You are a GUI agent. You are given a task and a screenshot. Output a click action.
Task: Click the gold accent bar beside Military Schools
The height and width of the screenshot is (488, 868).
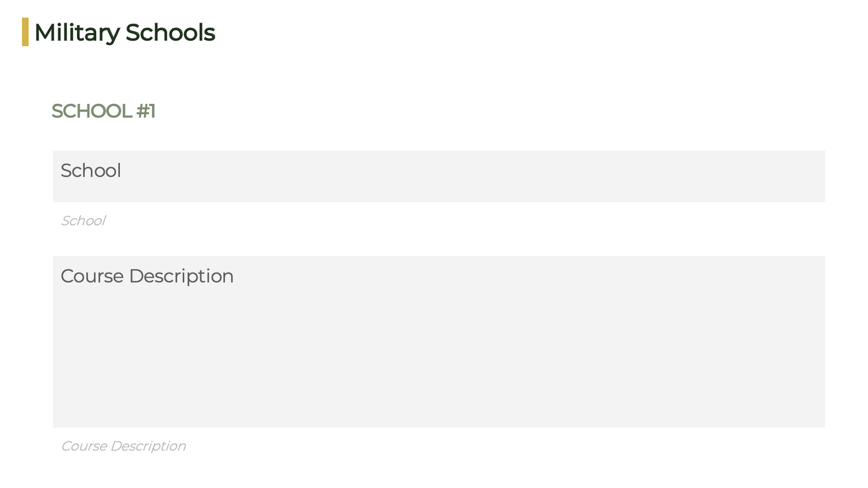click(x=25, y=32)
